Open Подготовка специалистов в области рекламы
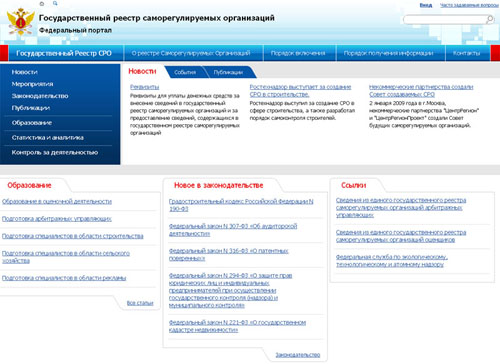Image resolution: width=500 pixels, height=364 pixels. coord(64,278)
